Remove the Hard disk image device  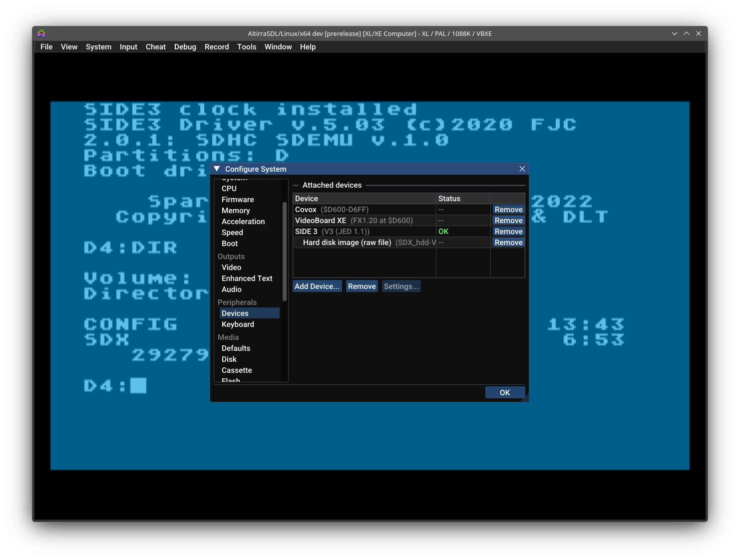tap(508, 243)
